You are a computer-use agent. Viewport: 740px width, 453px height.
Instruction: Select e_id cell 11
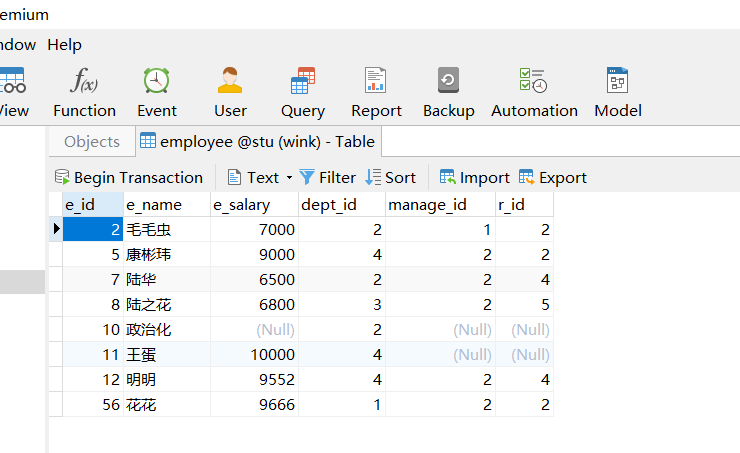coord(93,354)
